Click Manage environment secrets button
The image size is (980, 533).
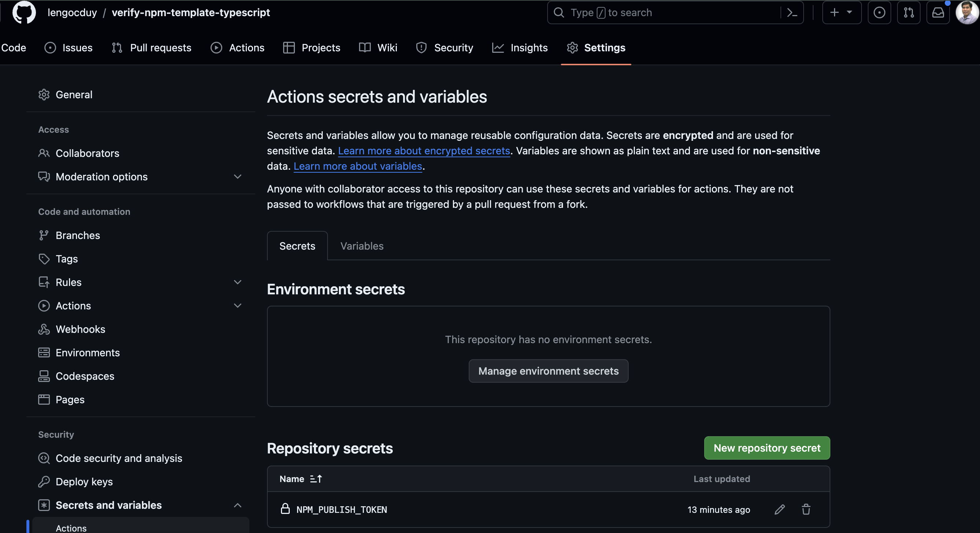click(548, 371)
